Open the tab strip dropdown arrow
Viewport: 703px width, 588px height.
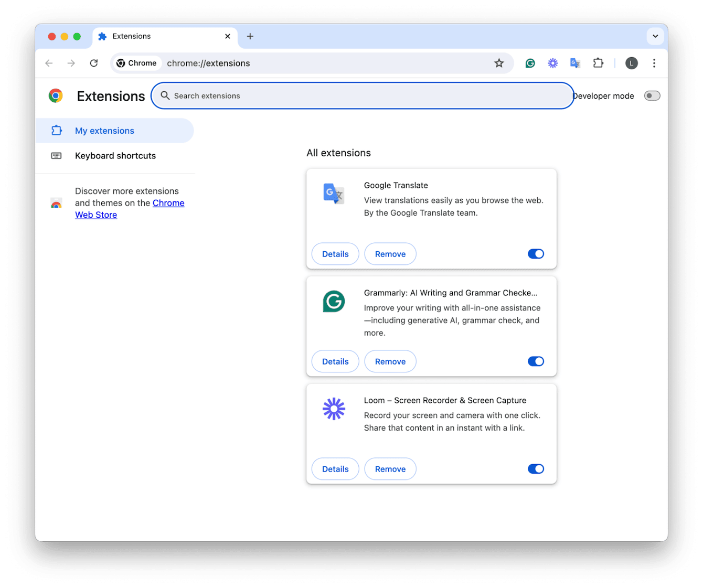655,36
